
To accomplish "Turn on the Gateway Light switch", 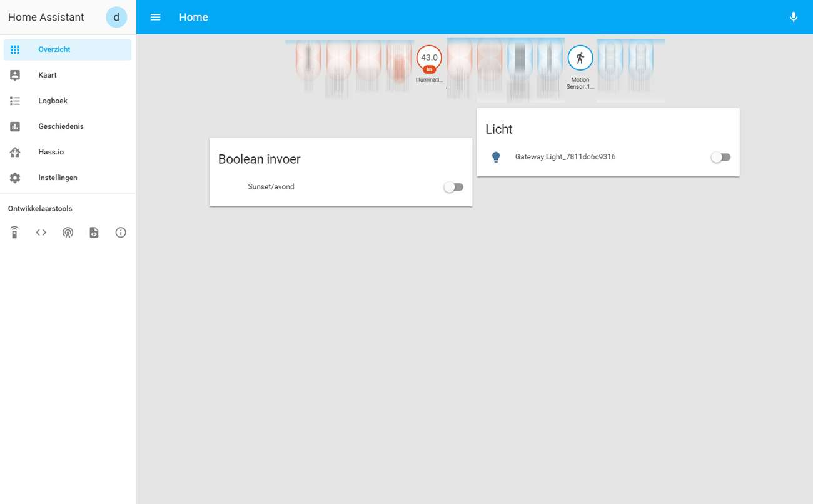I will click(x=720, y=157).
